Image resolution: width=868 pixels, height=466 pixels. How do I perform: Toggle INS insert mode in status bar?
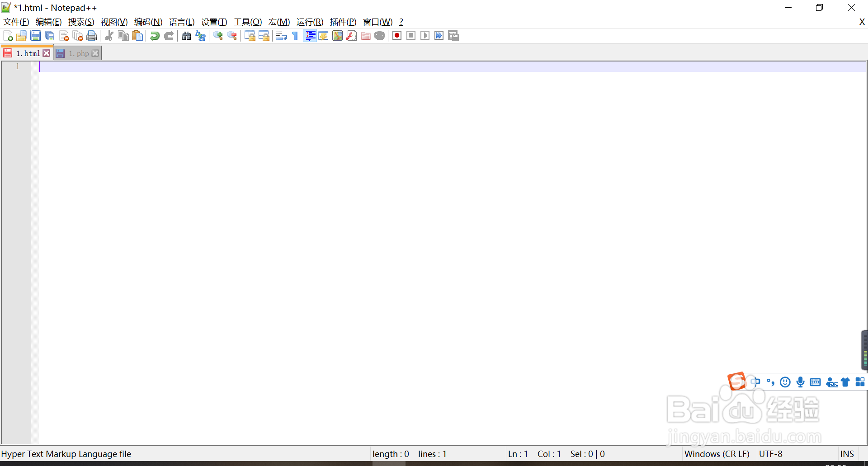(847, 454)
